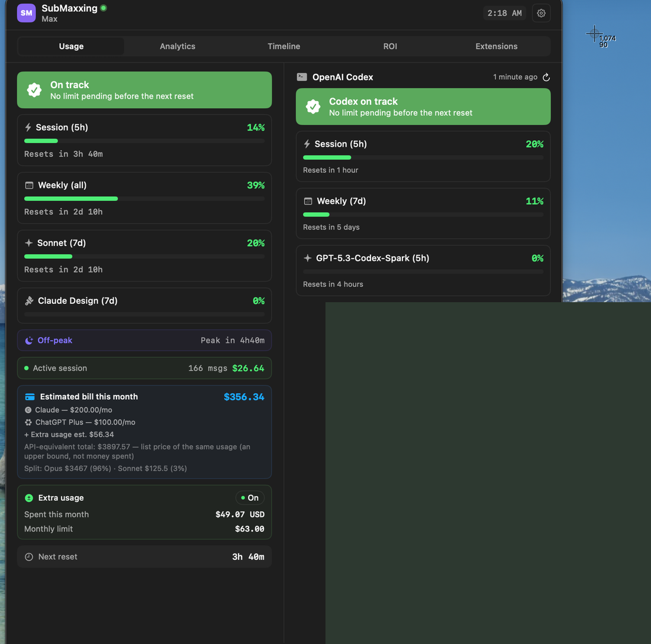The width and height of the screenshot is (651, 644).
Task: Click the 39% weekly percentage
Action: 256,186
